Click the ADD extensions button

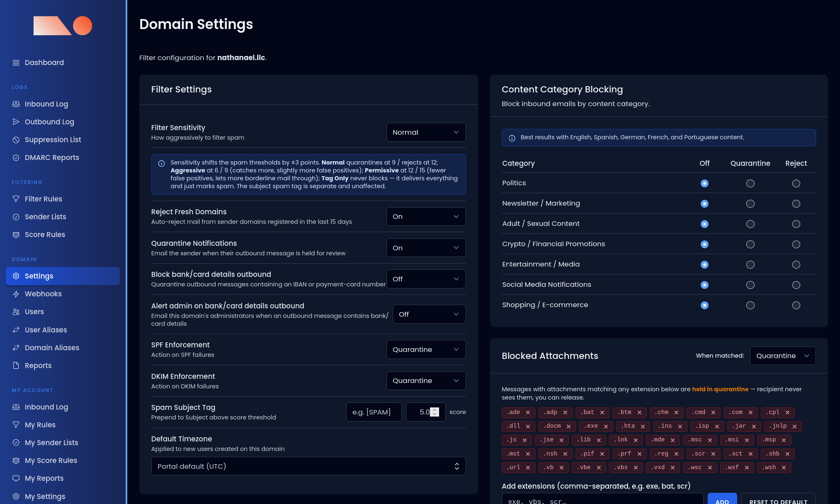722,499
